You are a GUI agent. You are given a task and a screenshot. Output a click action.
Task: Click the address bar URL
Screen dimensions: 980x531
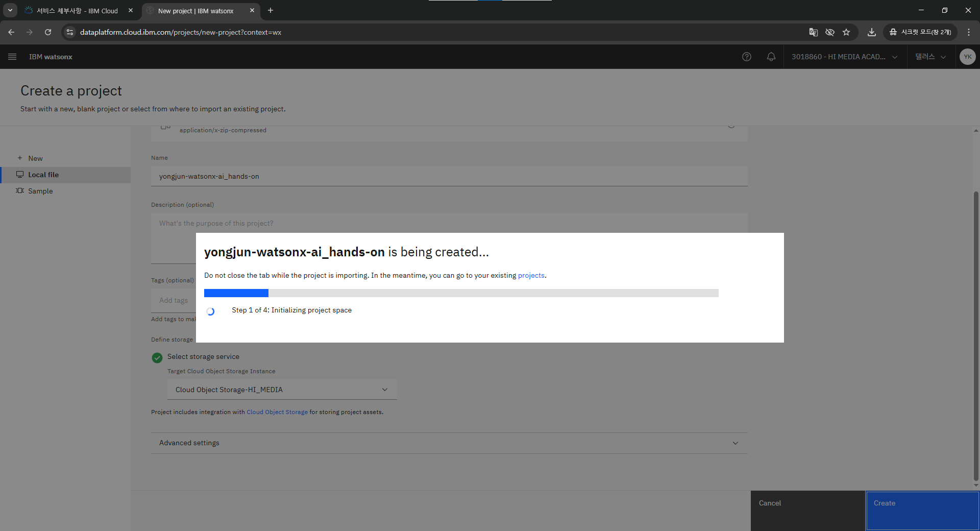click(181, 32)
